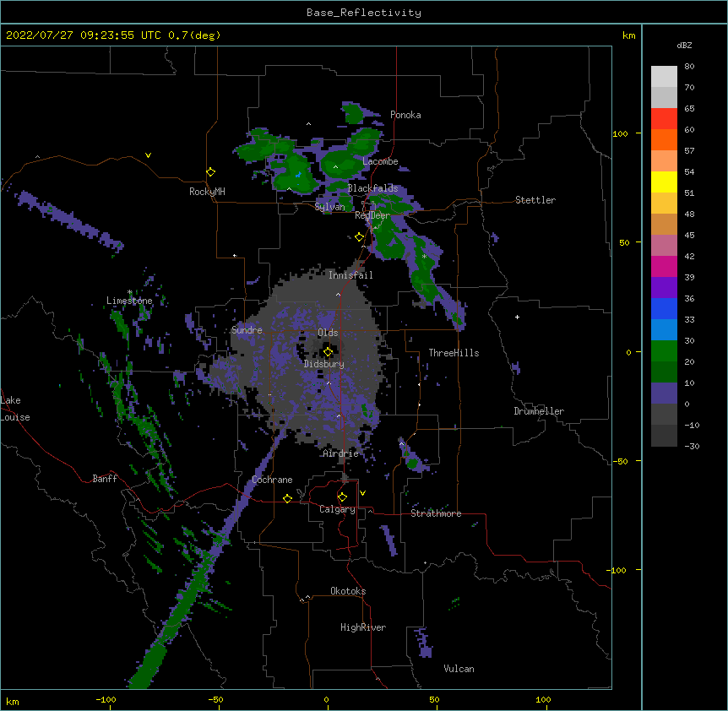
Task: Click the yellow diamond marker west of Calgary
Action: (287, 498)
